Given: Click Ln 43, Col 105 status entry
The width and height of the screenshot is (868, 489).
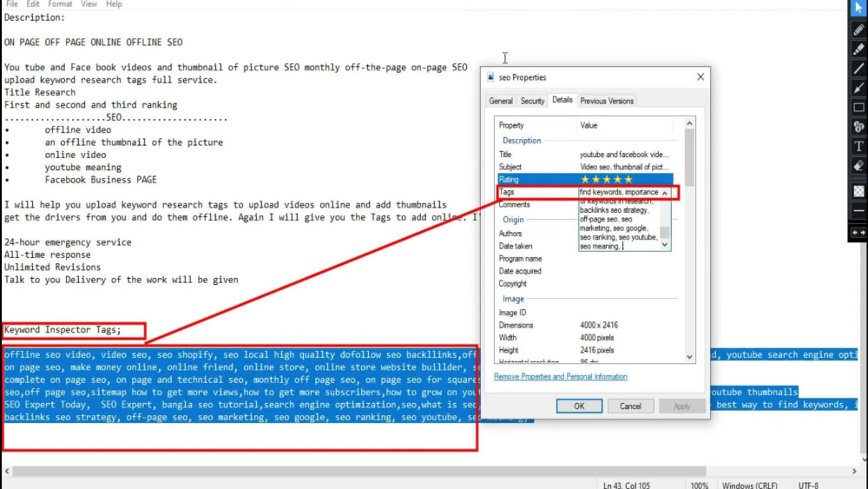Looking at the screenshot, I should tap(626, 486).
